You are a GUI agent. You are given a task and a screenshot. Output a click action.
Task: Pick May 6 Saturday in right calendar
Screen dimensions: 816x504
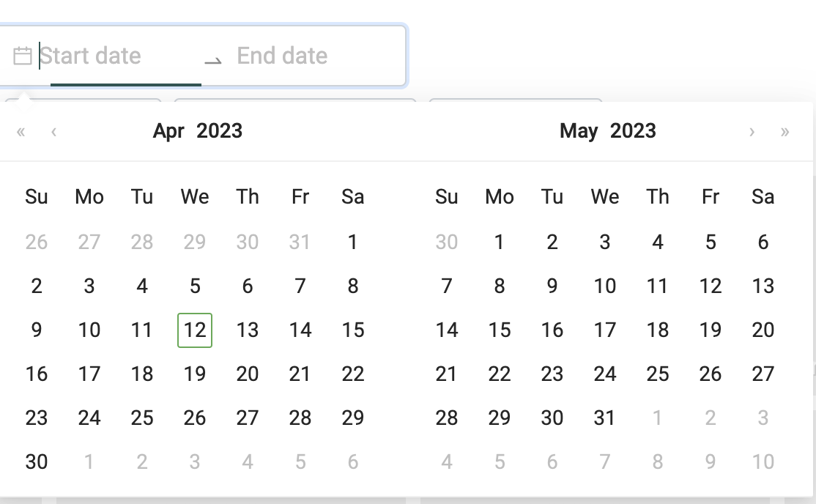click(763, 242)
